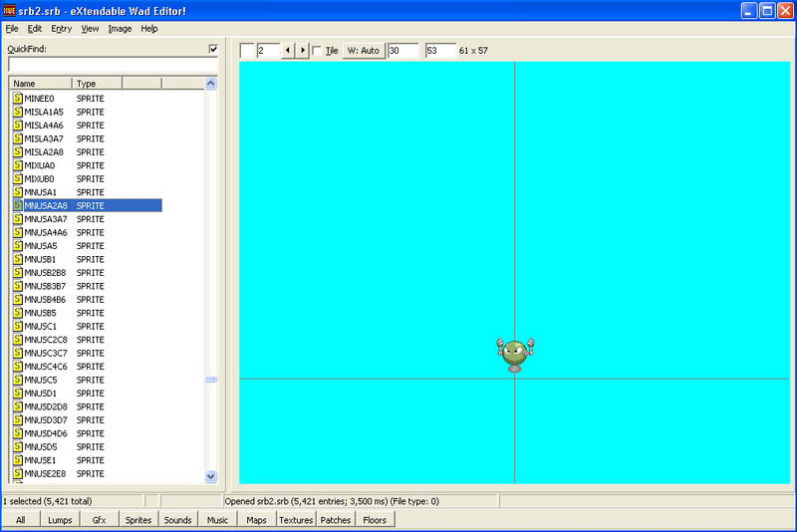Click the small color box before zoom field
Image resolution: width=797 pixels, height=532 pixels.
[247, 51]
